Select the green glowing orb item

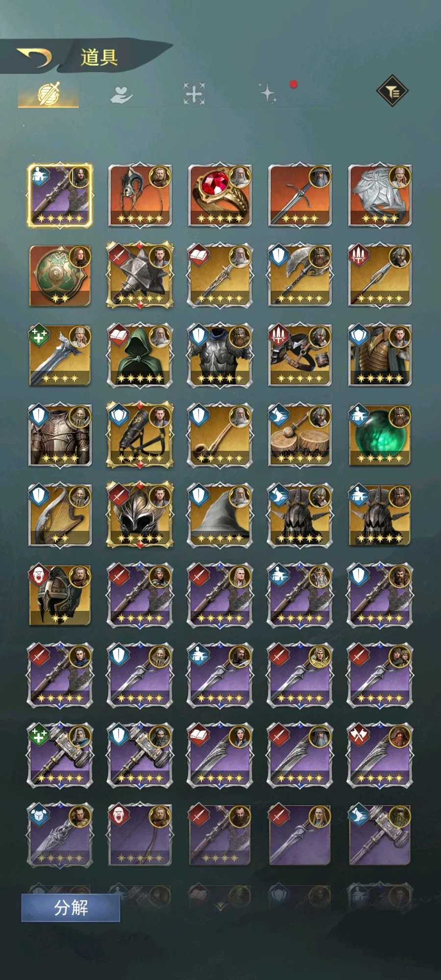(x=380, y=435)
